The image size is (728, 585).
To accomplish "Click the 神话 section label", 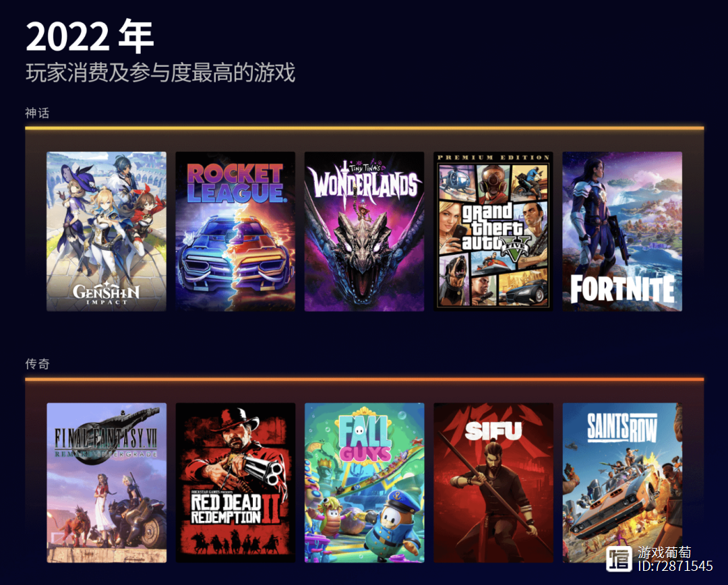I will pyautogui.click(x=37, y=113).
